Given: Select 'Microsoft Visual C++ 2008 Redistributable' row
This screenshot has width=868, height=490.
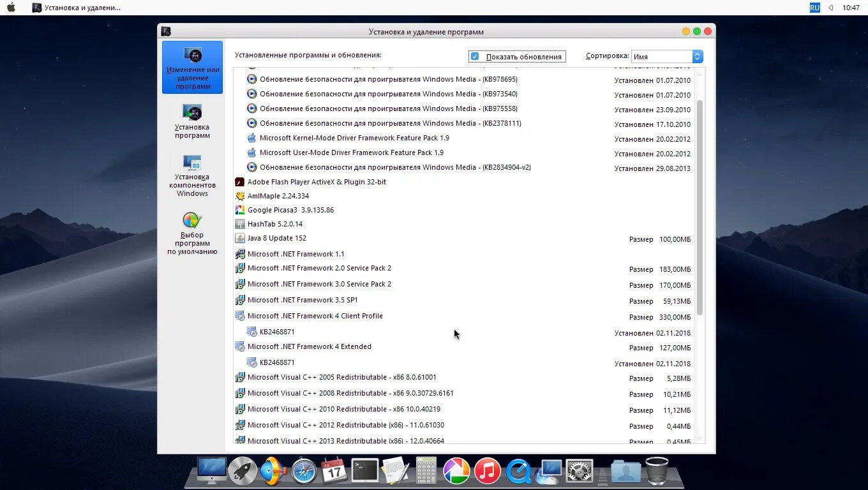Looking at the screenshot, I should click(x=463, y=393).
